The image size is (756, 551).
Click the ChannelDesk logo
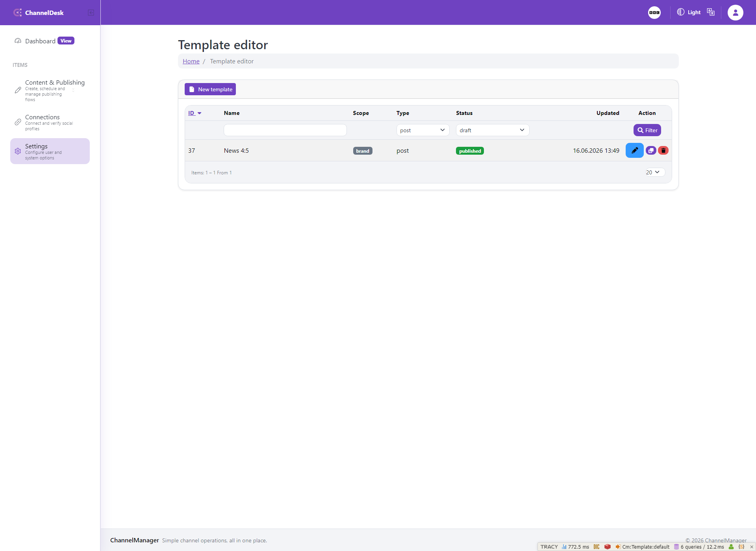pyautogui.click(x=39, y=13)
